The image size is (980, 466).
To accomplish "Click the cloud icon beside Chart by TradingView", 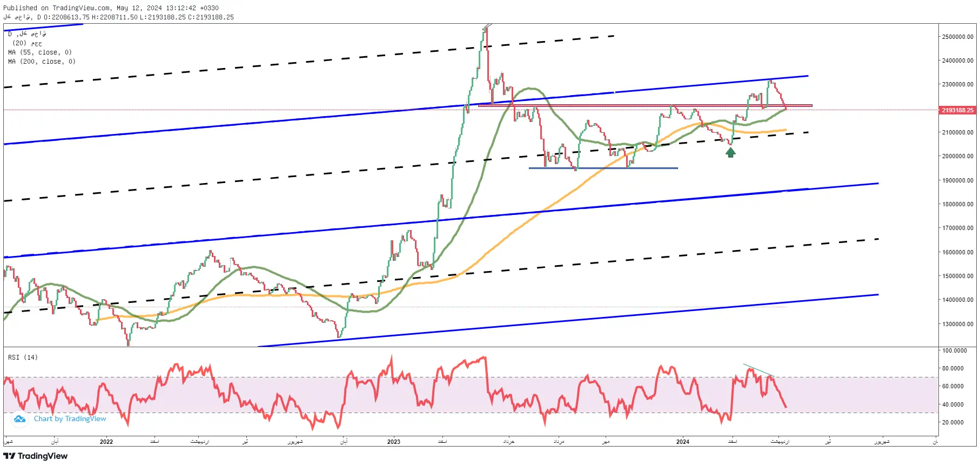I will 19,419.
